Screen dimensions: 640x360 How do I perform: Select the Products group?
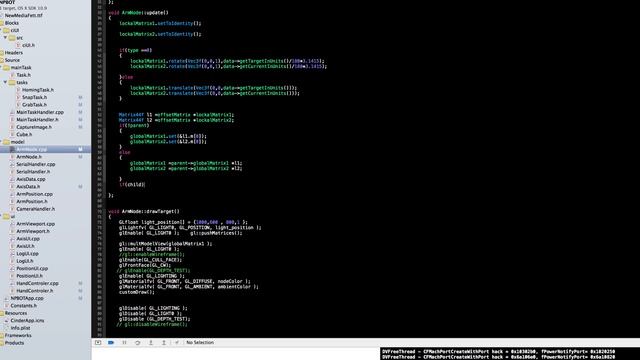pos(15,343)
